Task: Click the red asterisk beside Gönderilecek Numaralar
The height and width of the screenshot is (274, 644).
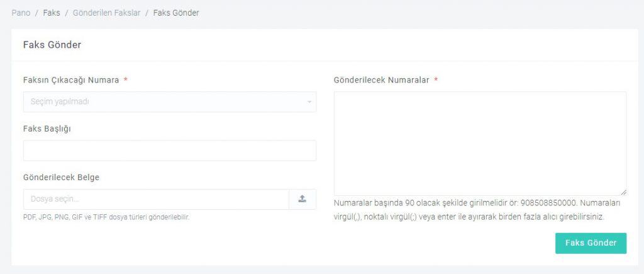Action: (x=436, y=79)
